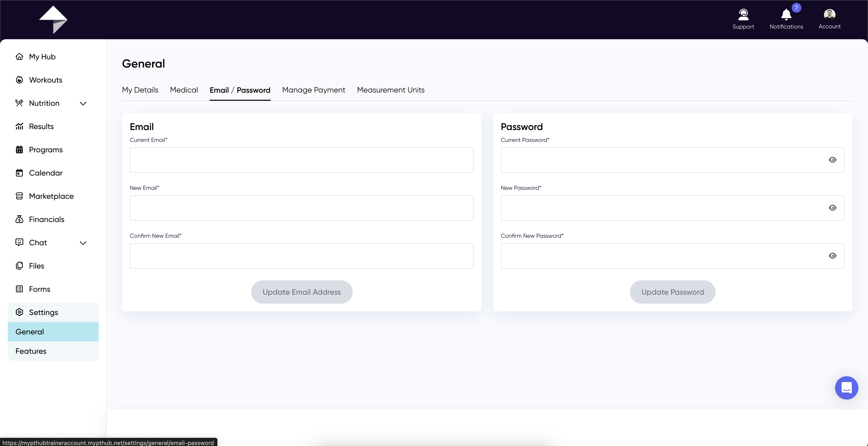Show the New Password text
This screenshot has height=446, width=868.
pos(833,208)
